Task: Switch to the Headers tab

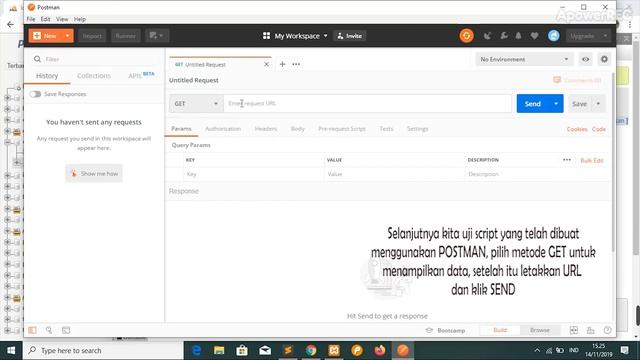Action: [x=266, y=129]
